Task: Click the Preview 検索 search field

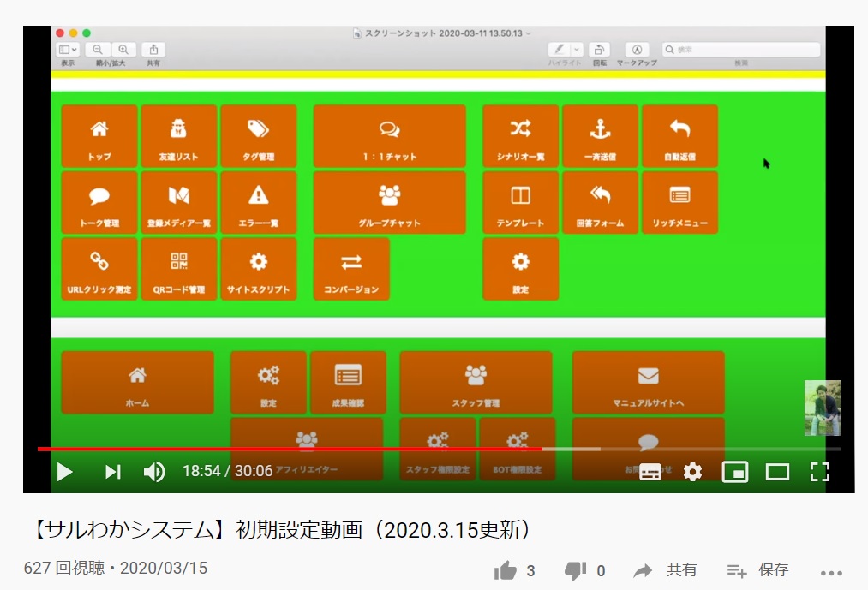Action: point(741,50)
